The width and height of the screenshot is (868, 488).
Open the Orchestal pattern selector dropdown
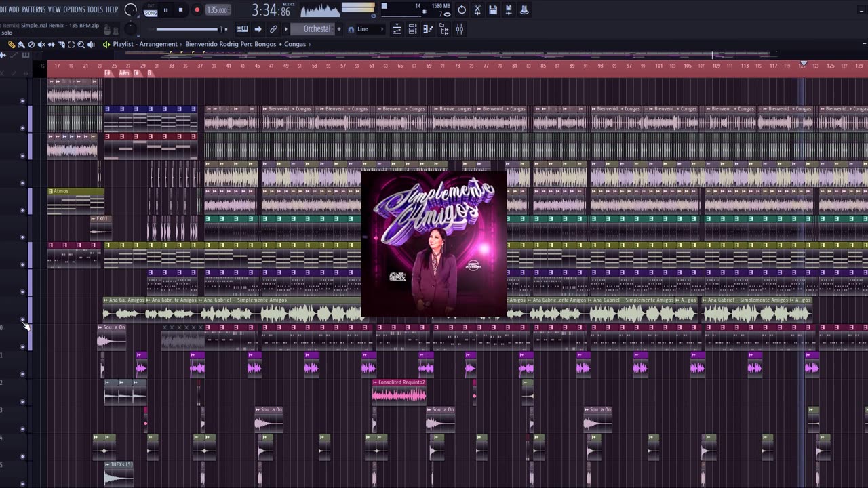[317, 29]
